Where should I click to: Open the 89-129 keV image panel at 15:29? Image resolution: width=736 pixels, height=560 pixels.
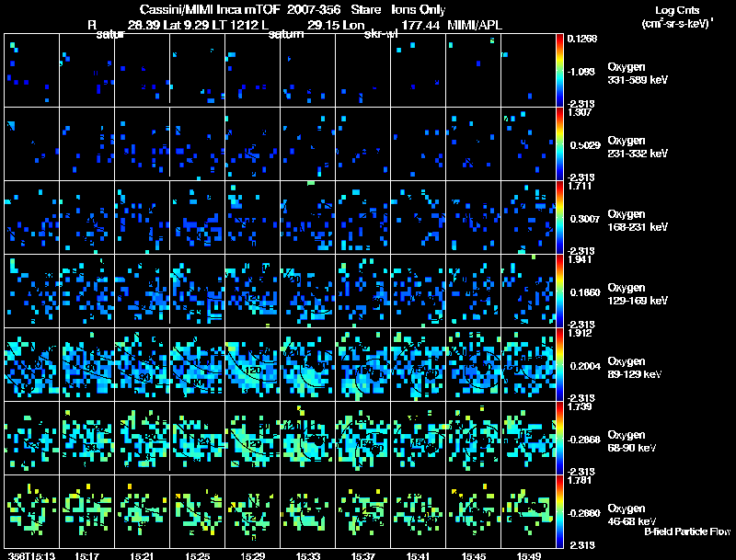click(253, 364)
